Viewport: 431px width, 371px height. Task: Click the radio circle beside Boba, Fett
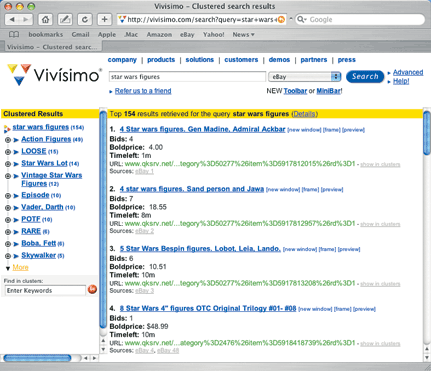(8, 244)
